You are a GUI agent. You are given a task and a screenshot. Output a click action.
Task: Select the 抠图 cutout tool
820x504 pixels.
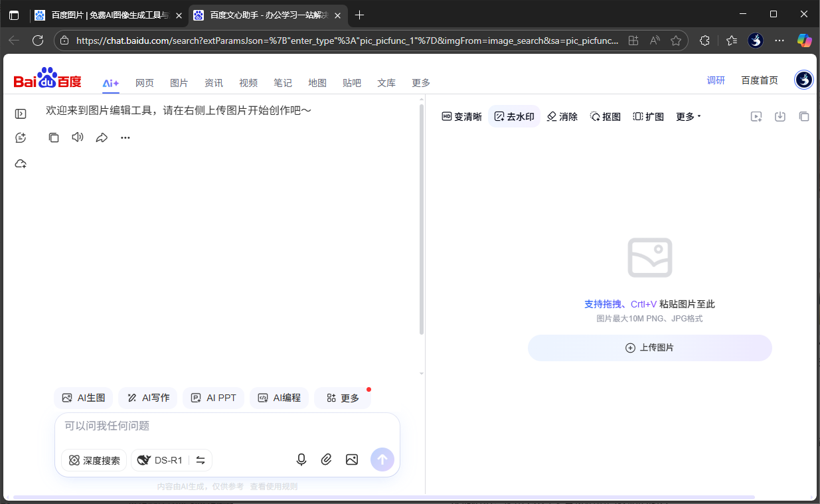tap(605, 116)
